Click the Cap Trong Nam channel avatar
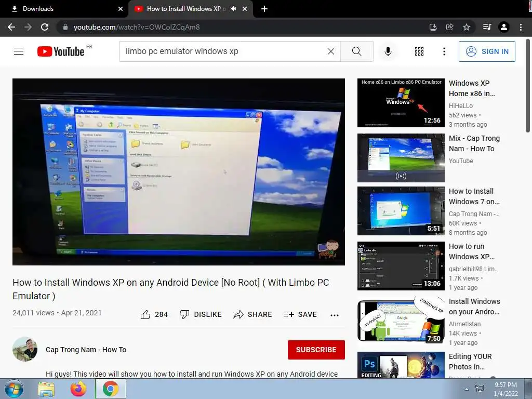532x399 pixels. [25, 349]
